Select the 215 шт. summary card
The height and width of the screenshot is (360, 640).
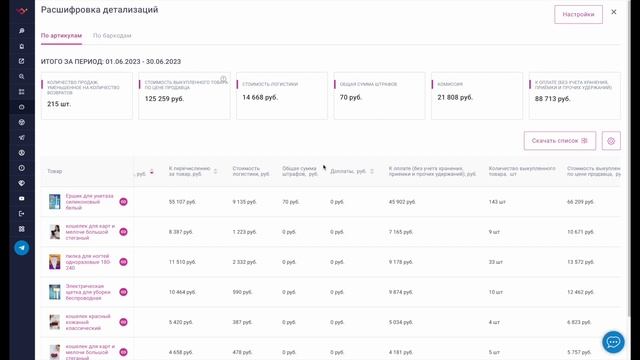click(x=87, y=96)
